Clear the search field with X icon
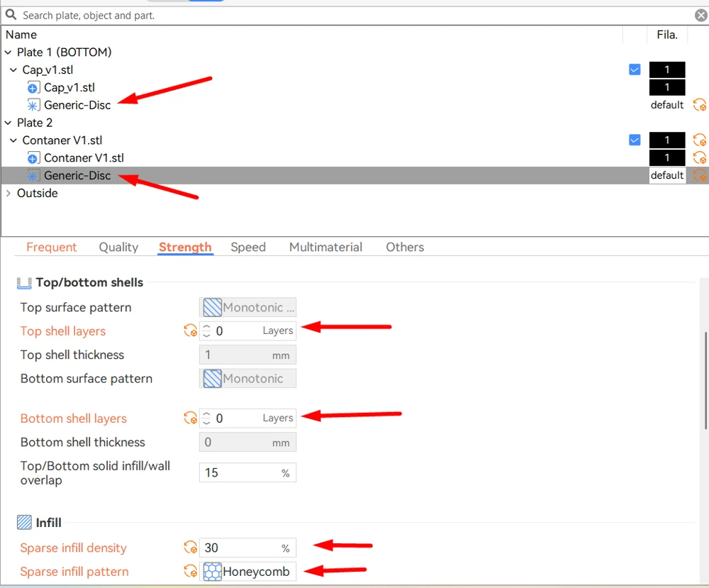 (701, 16)
